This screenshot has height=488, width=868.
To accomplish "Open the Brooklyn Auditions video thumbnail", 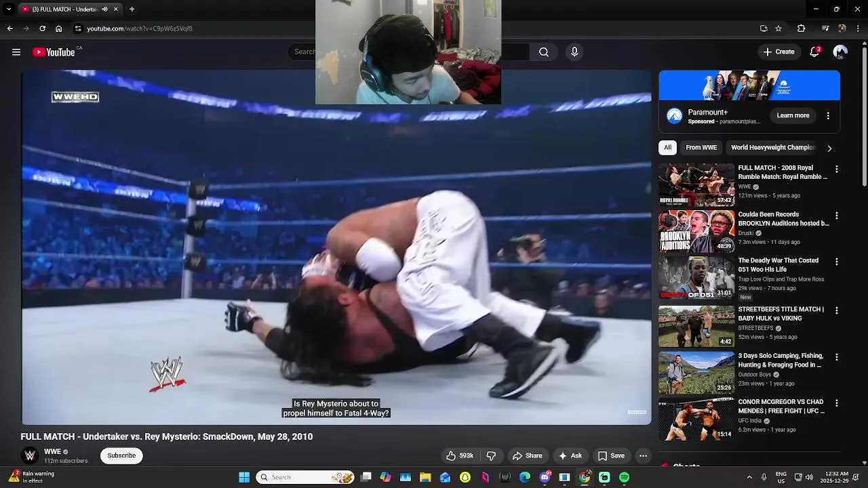I will (x=696, y=231).
